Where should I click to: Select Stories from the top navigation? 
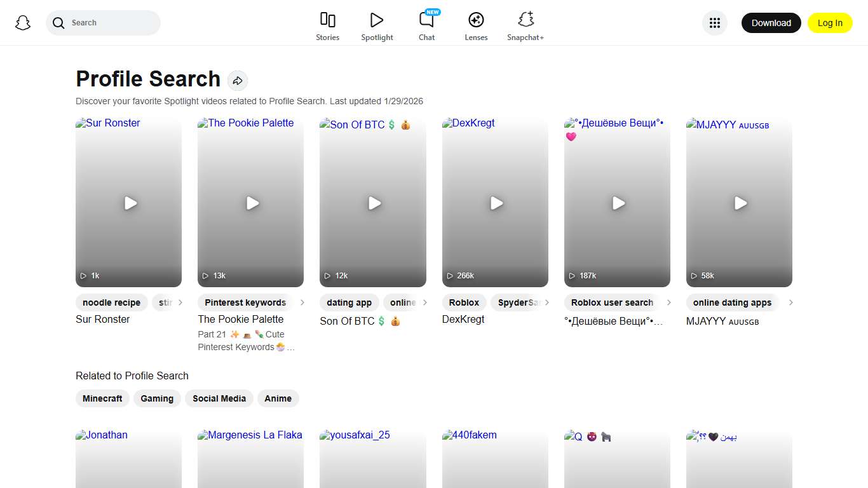[x=327, y=20]
